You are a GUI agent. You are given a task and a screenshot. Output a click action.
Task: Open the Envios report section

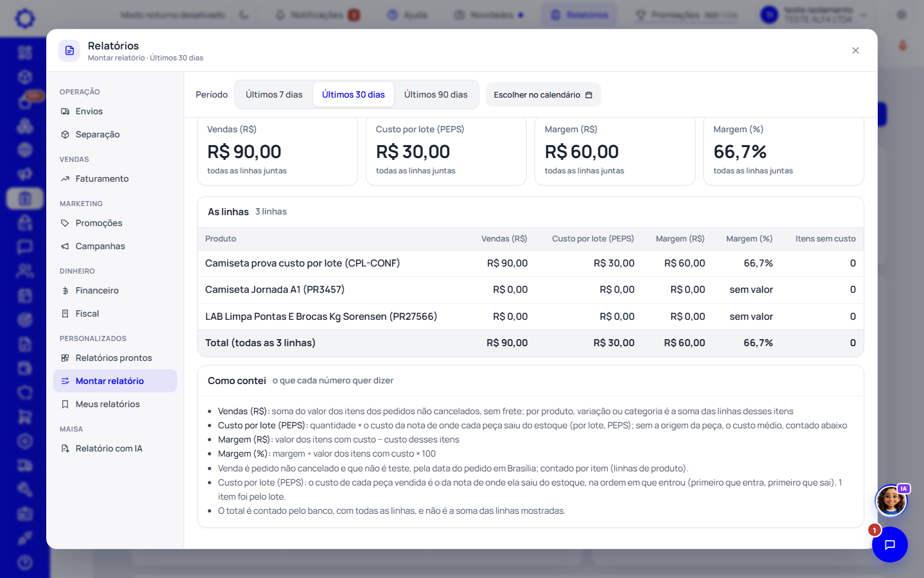(x=115, y=111)
